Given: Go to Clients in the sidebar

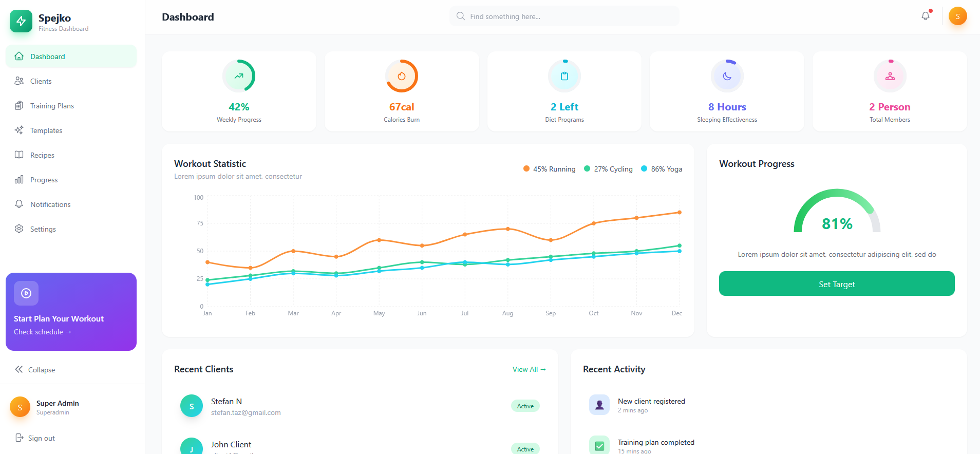Looking at the screenshot, I should (71, 81).
